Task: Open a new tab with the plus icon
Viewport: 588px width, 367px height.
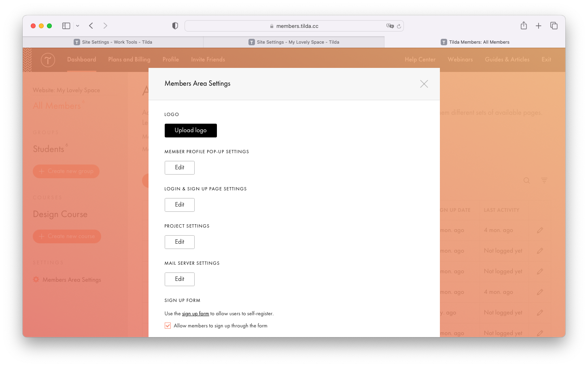Action: [x=539, y=25]
